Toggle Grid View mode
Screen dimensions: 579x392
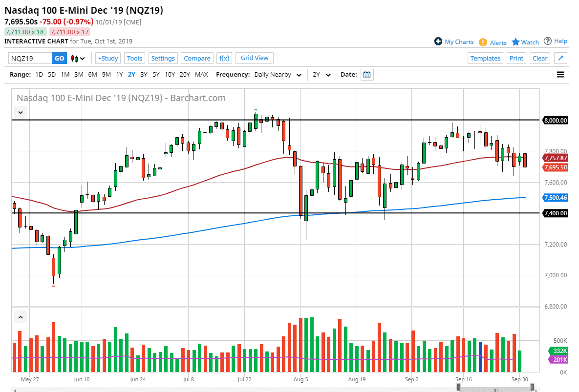point(254,58)
